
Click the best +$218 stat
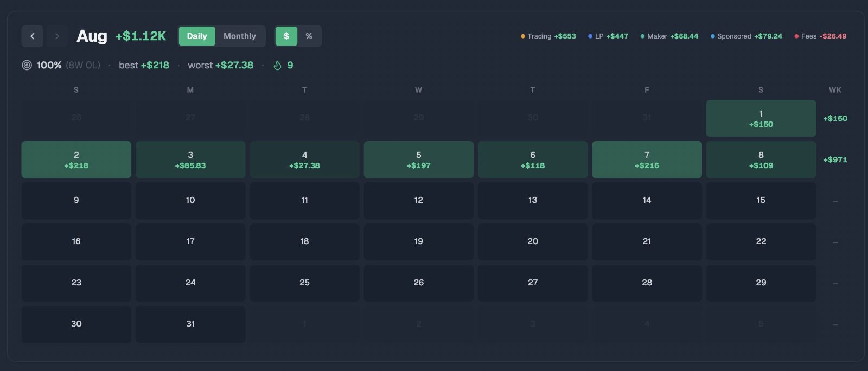[144, 65]
